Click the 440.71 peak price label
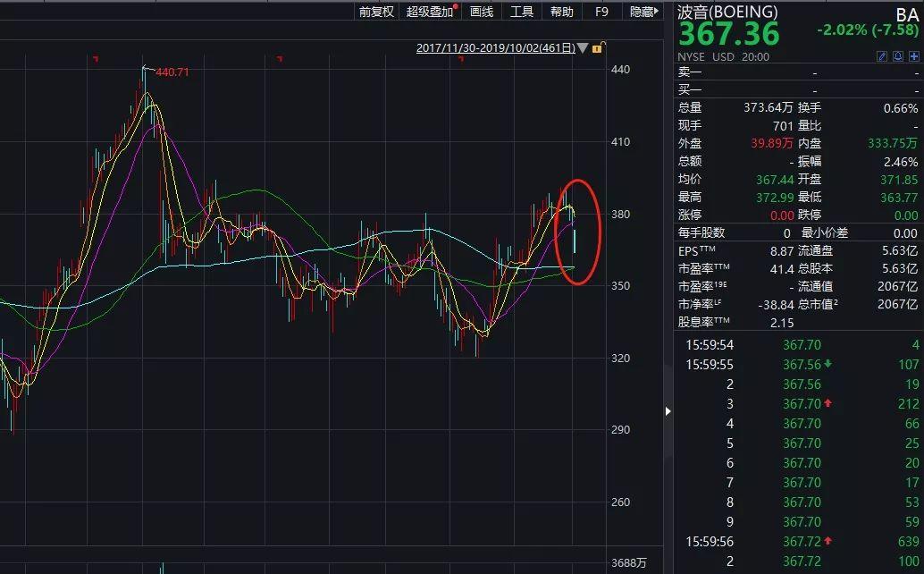The image size is (924, 574). click(x=172, y=72)
